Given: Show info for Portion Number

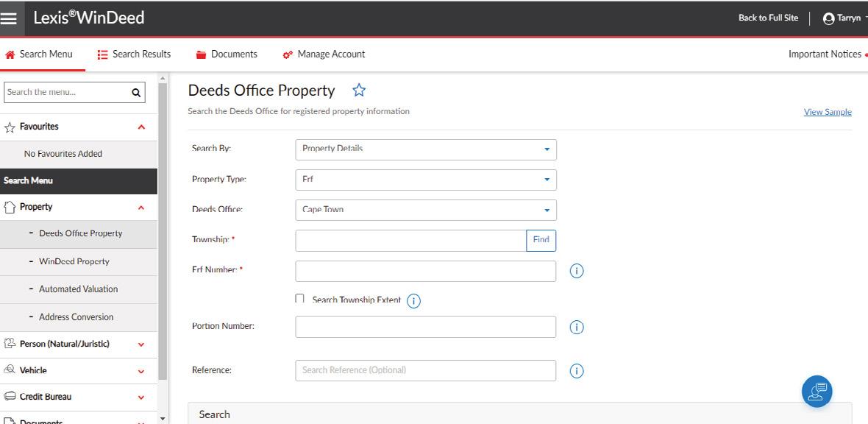Looking at the screenshot, I should pyautogui.click(x=577, y=327).
